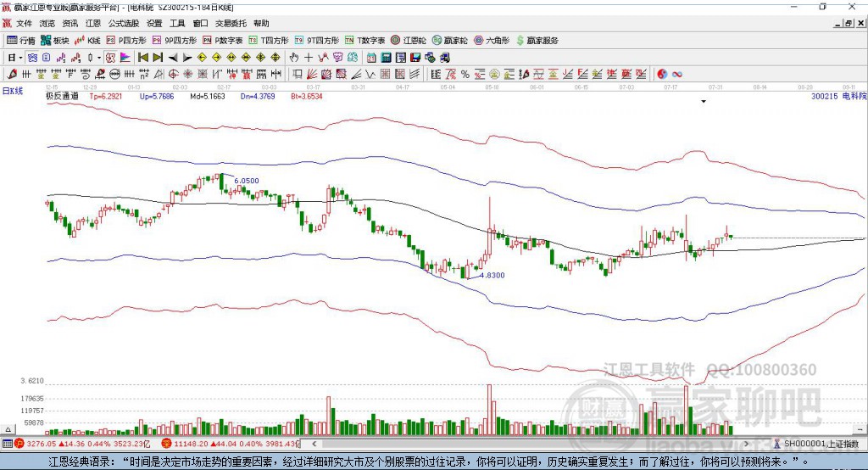Open the 江恩轮 Gann wheel
868x470 pixels.
click(409, 41)
